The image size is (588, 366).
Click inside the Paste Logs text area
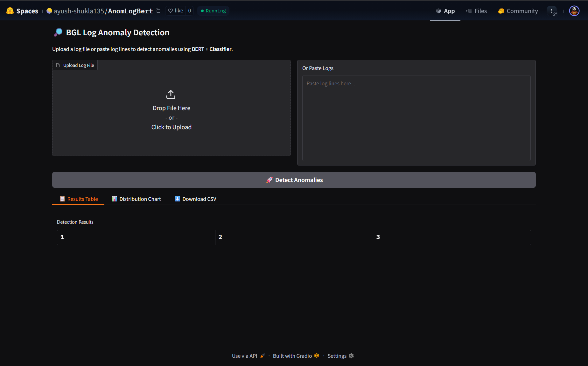pos(416,118)
